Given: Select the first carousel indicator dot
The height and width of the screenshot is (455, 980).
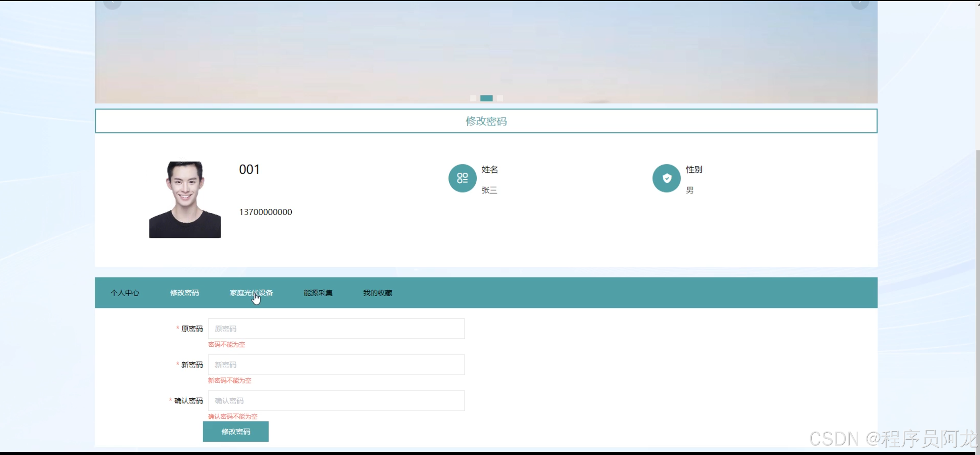Looking at the screenshot, I should tap(473, 98).
